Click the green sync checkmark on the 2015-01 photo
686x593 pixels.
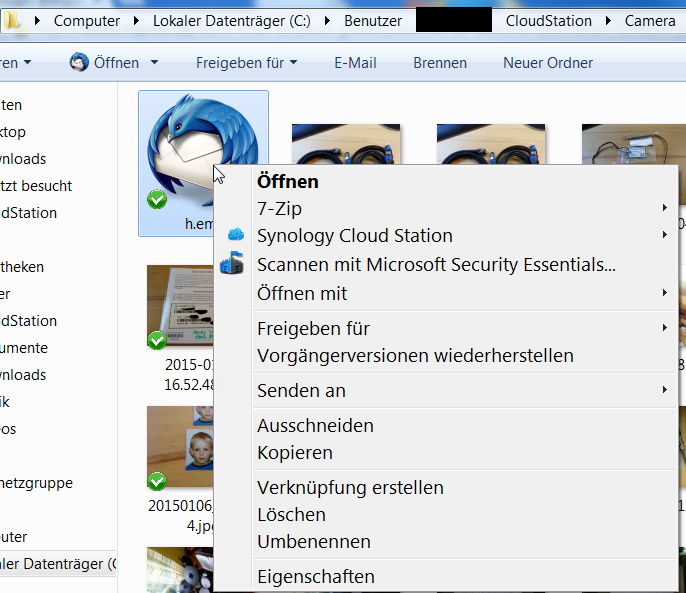[x=157, y=341]
